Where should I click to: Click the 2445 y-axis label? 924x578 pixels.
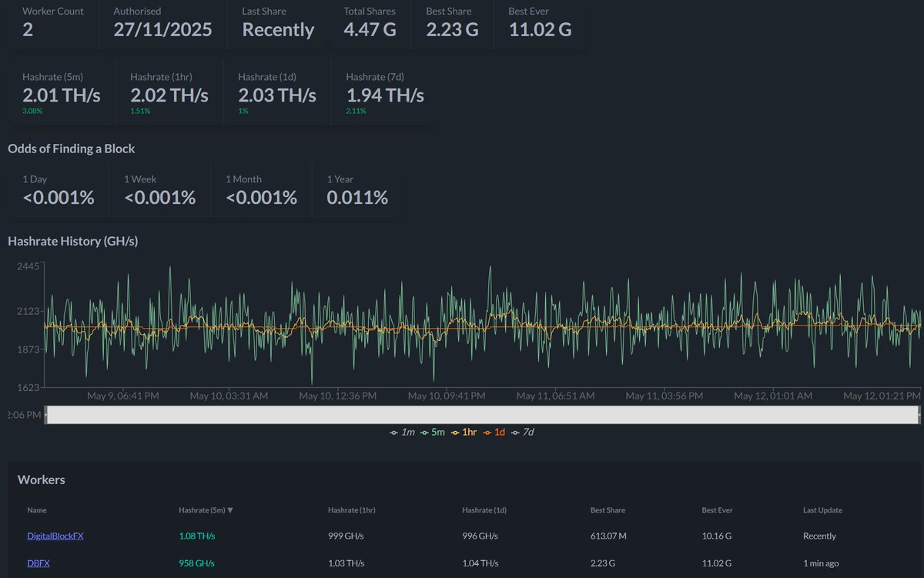(x=28, y=266)
